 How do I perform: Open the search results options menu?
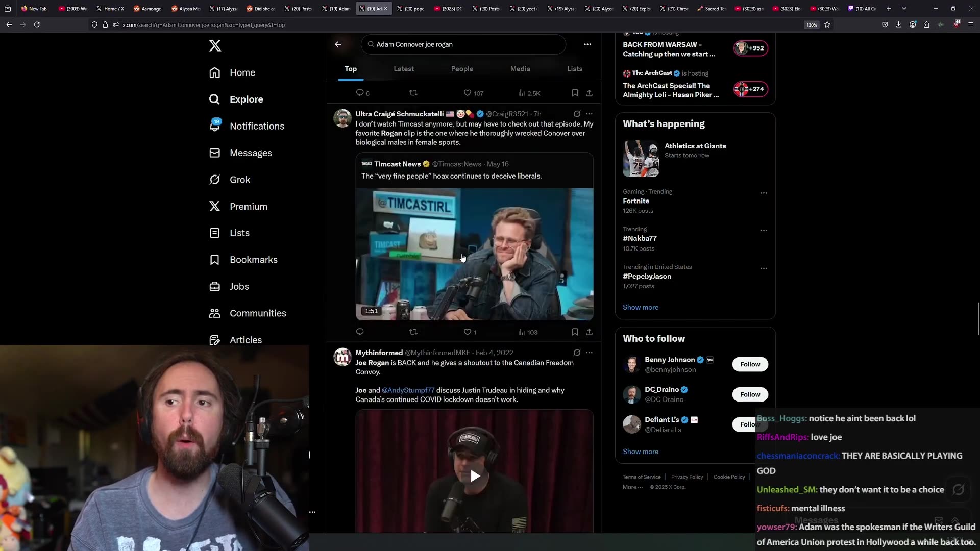[x=587, y=44]
